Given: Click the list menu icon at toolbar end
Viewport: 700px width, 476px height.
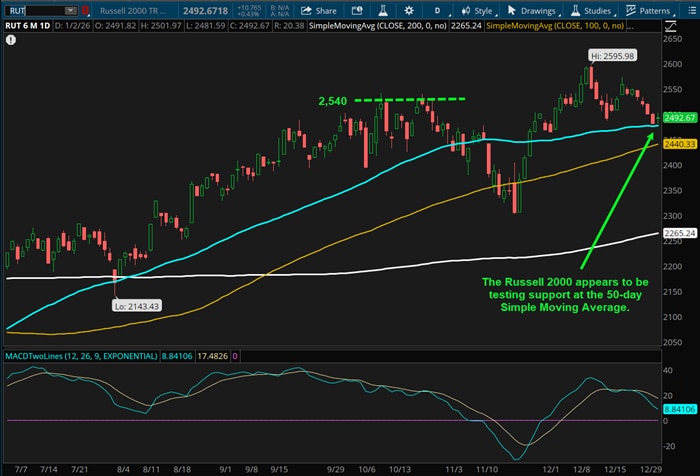Looking at the screenshot, I should pyautogui.click(x=692, y=11).
